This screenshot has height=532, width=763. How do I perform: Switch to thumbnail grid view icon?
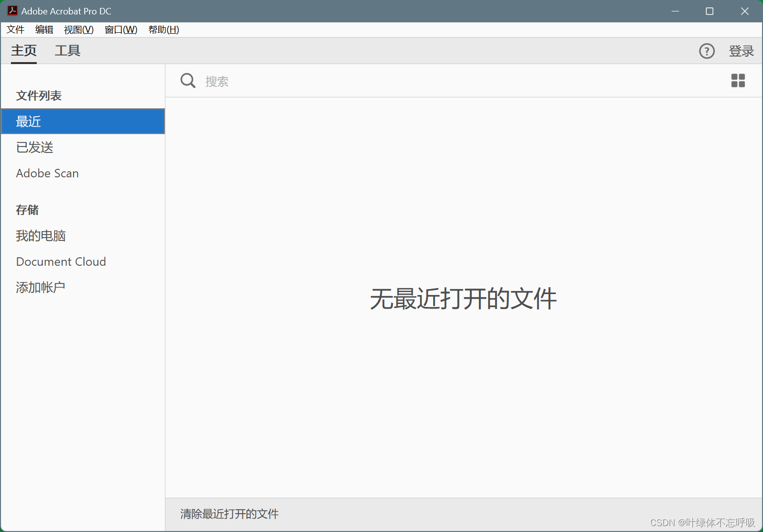738,80
